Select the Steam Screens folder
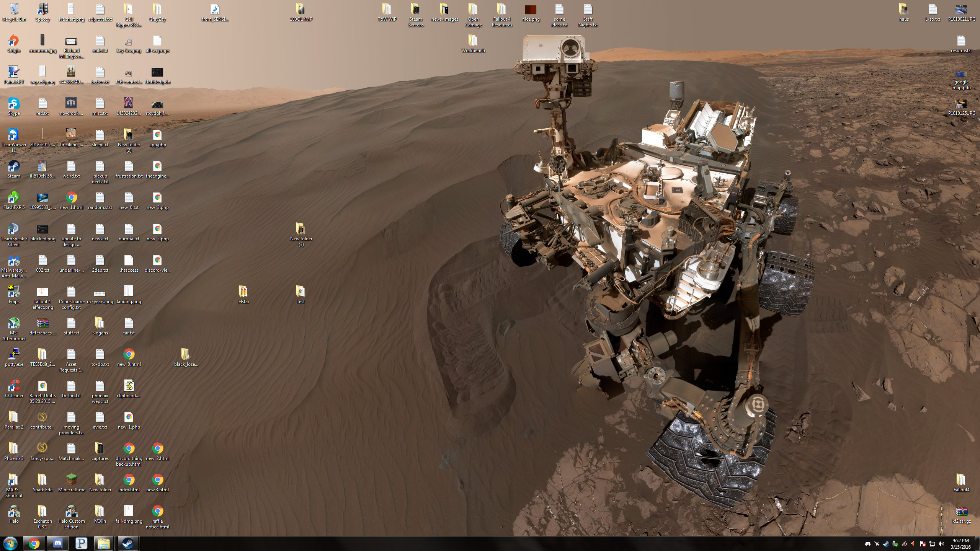The height and width of the screenshot is (551, 980). [416, 15]
